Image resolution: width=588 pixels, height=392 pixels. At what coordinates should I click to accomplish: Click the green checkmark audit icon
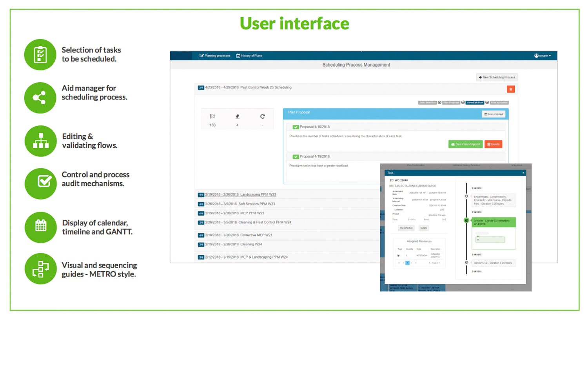point(40,183)
